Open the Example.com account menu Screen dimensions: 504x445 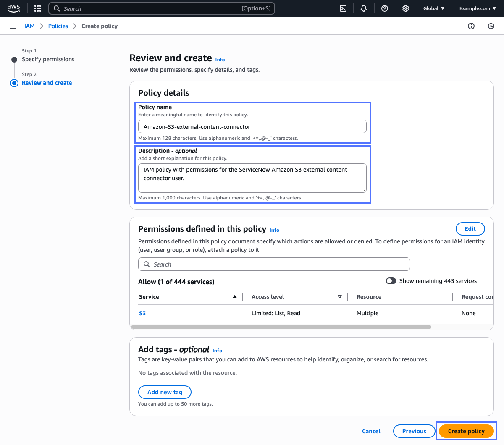point(478,8)
